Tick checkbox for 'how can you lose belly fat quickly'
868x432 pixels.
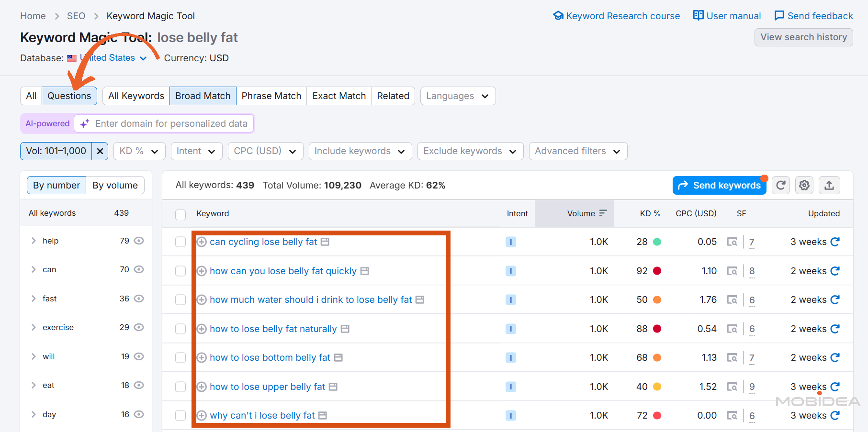(x=180, y=271)
